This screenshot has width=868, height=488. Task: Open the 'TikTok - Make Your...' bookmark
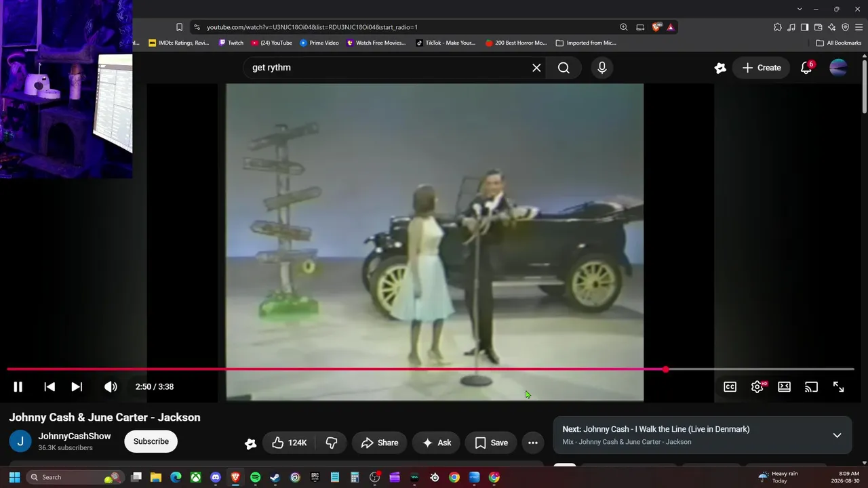446,43
